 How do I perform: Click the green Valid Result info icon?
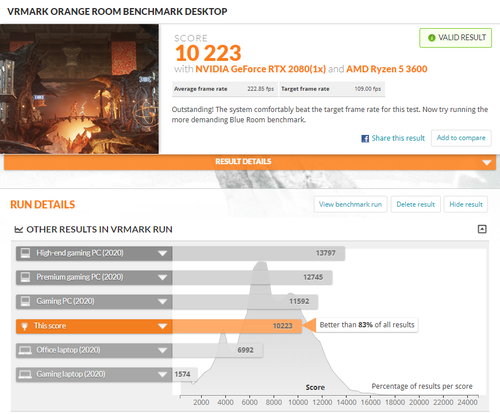pos(432,38)
